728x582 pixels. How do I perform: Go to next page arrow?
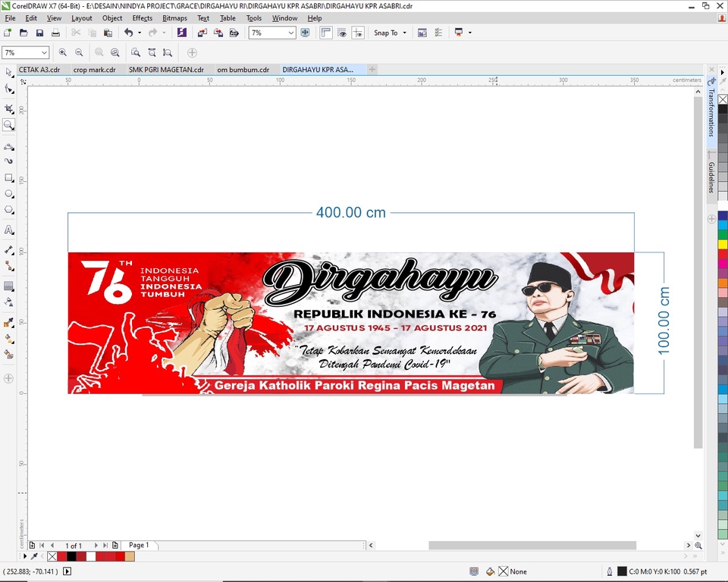[96, 546]
